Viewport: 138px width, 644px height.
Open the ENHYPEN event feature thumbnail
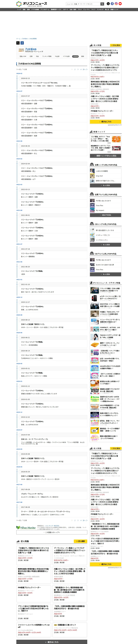(x=95, y=306)
